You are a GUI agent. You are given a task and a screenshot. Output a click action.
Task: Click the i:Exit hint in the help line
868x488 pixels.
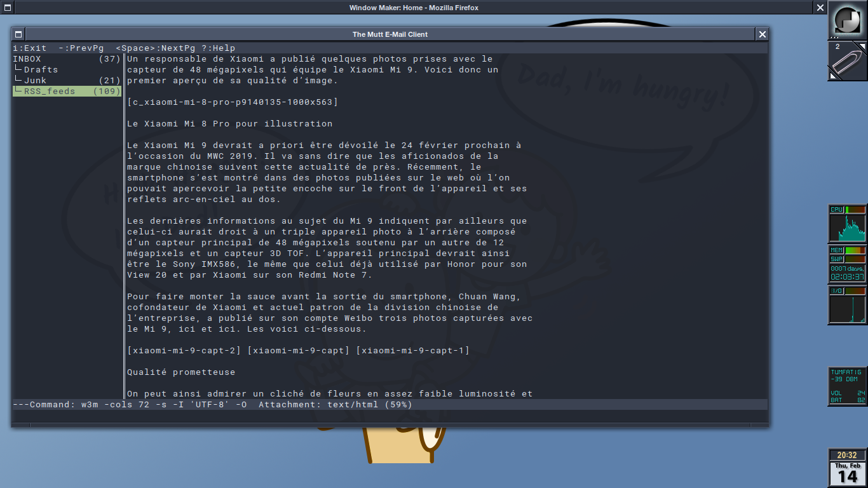29,48
